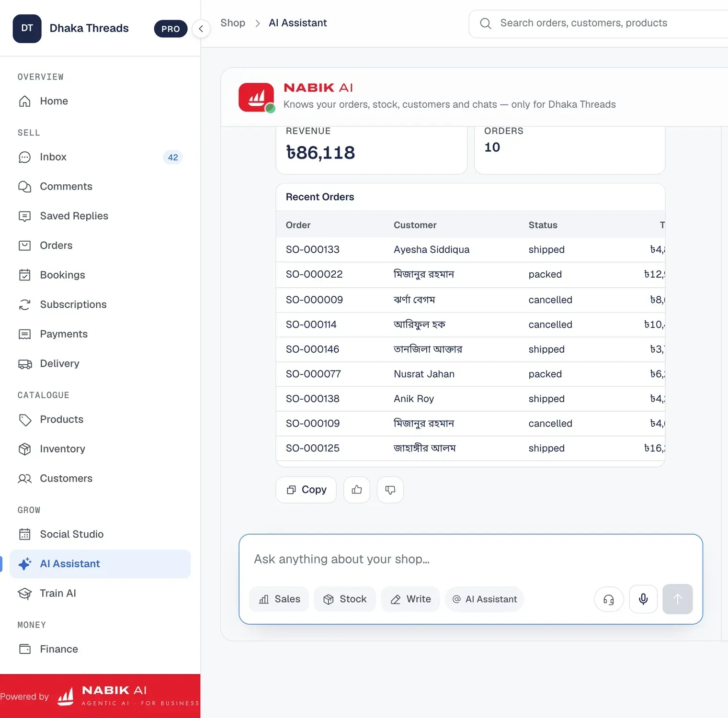Go to Comments in the sidebar
Viewport: 728px width, 718px height.
point(100,187)
